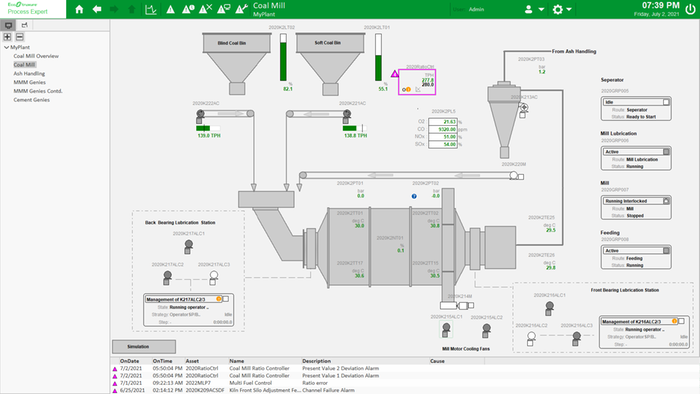Expand all navigation tree nodes

tap(7, 37)
